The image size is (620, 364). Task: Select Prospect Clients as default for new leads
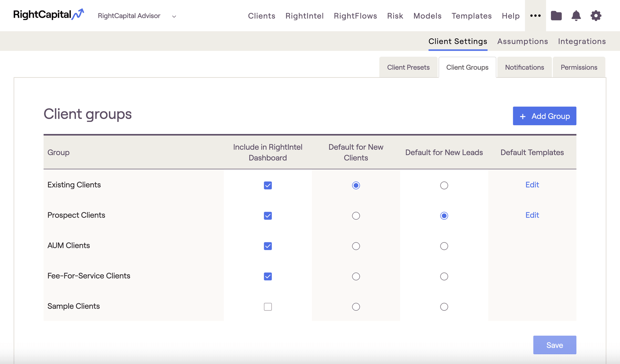[x=444, y=216]
